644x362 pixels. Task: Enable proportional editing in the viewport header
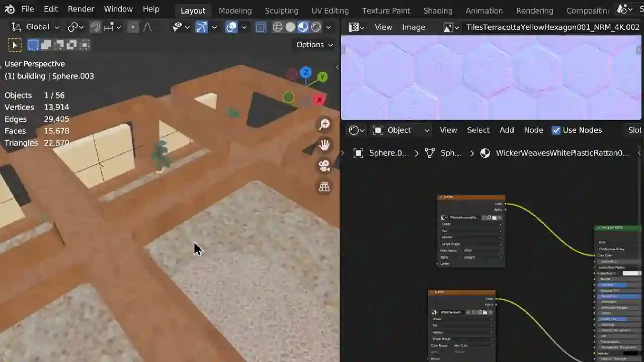click(x=132, y=27)
